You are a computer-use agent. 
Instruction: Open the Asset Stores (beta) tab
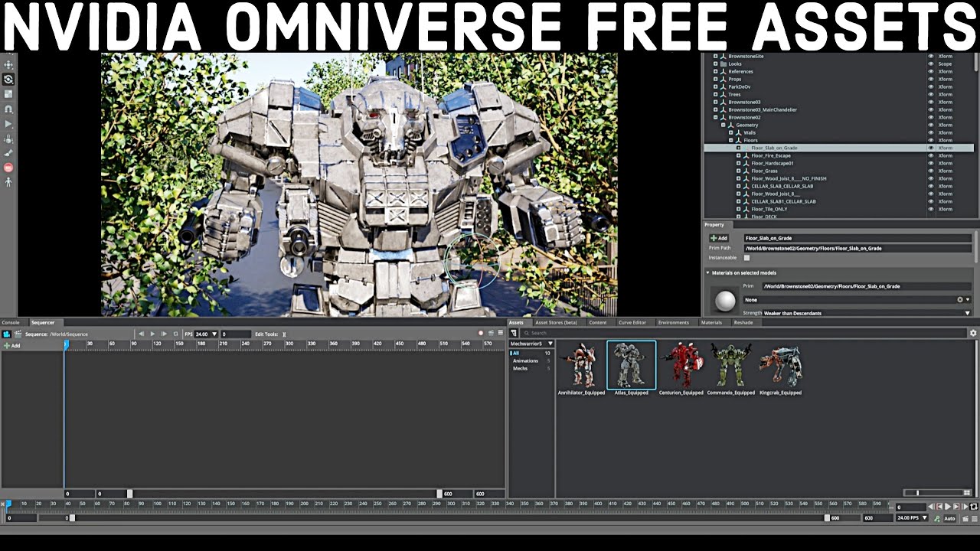pyautogui.click(x=556, y=322)
